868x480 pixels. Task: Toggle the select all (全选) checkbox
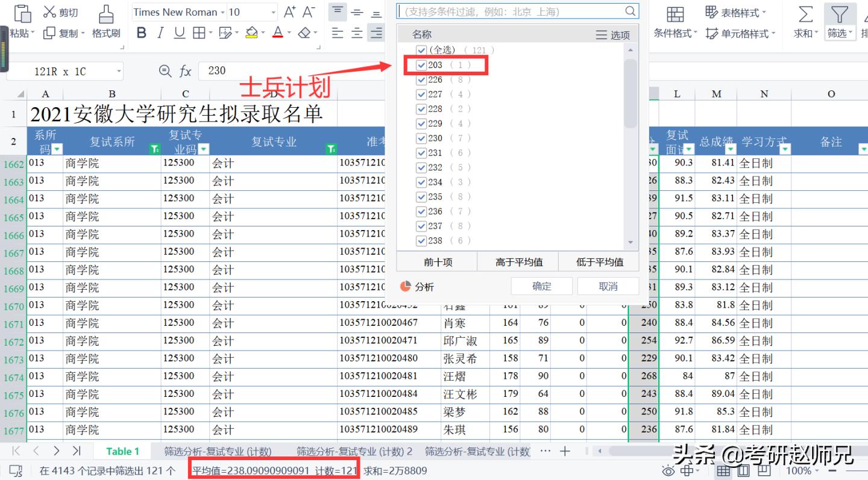421,50
